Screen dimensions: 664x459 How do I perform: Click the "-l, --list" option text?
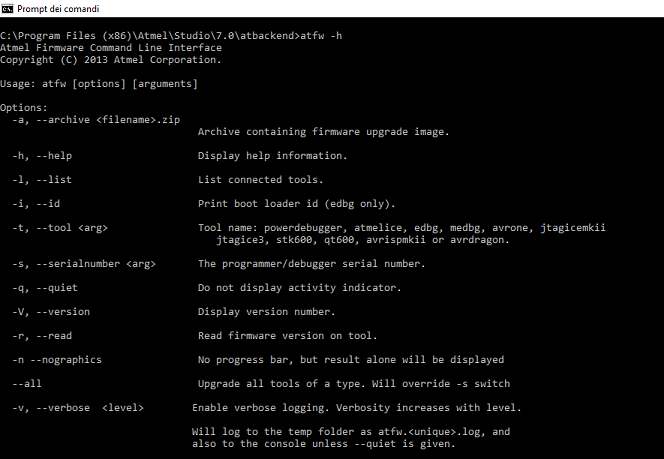tap(42, 180)
